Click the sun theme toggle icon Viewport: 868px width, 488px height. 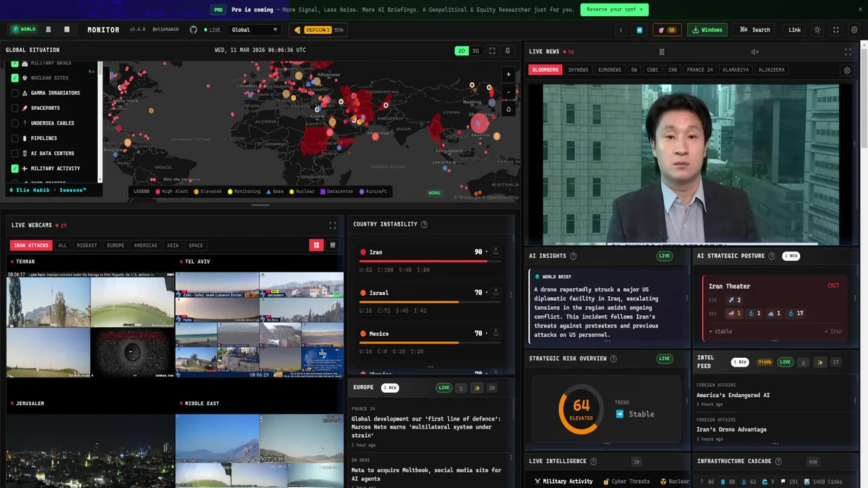tap(817, 30)
